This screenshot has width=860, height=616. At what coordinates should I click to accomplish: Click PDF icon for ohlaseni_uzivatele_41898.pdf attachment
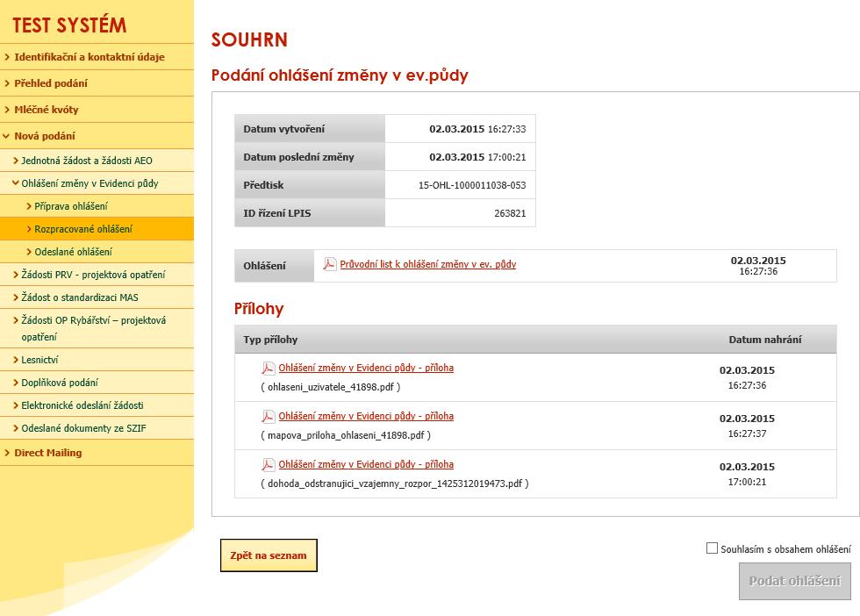click(x=268, y=368)
